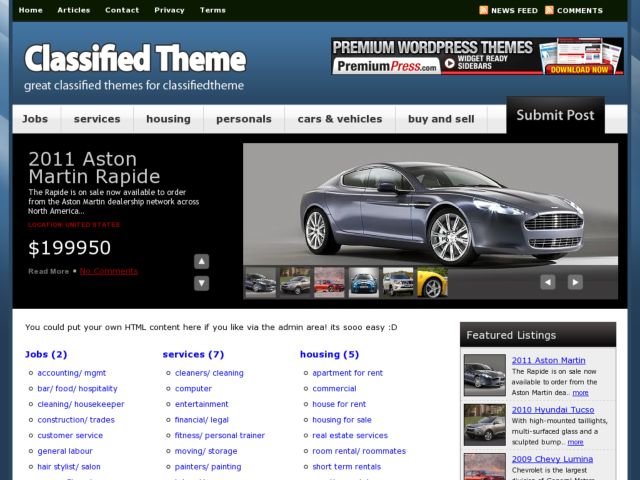Open bar/ food/ hospitality link
640x480 pixels.
[x=77, y=389]
